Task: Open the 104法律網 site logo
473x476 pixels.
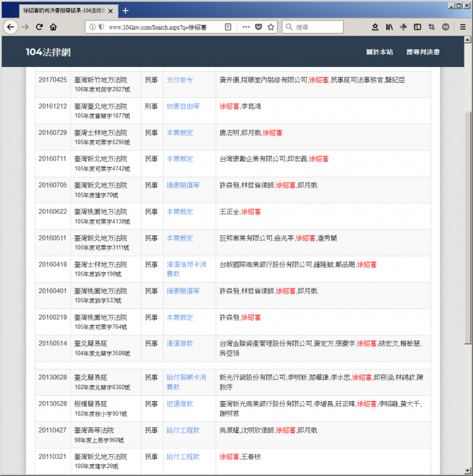Action: pyautogui.click(x=48, y=52)
